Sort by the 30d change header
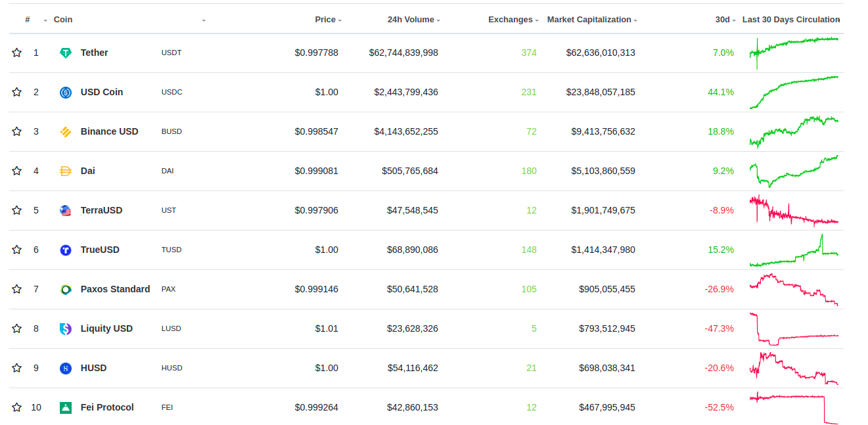Screen dimensions: 868x425 click(722, 20)
